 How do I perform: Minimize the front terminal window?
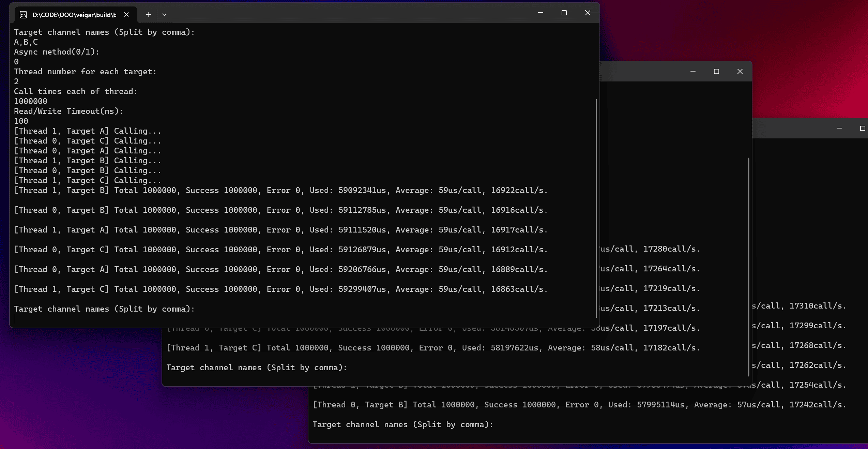(540, 13)
